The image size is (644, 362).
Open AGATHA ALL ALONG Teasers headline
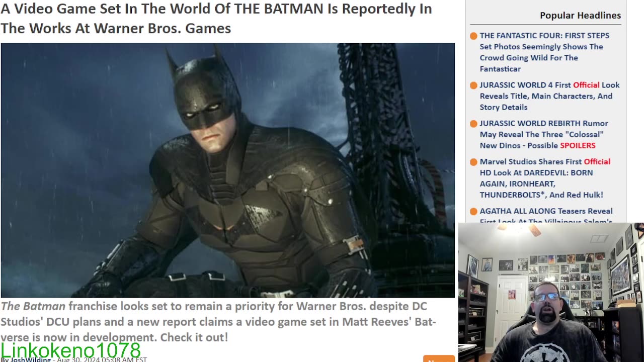pyautogui.click(x=546, y=215)
